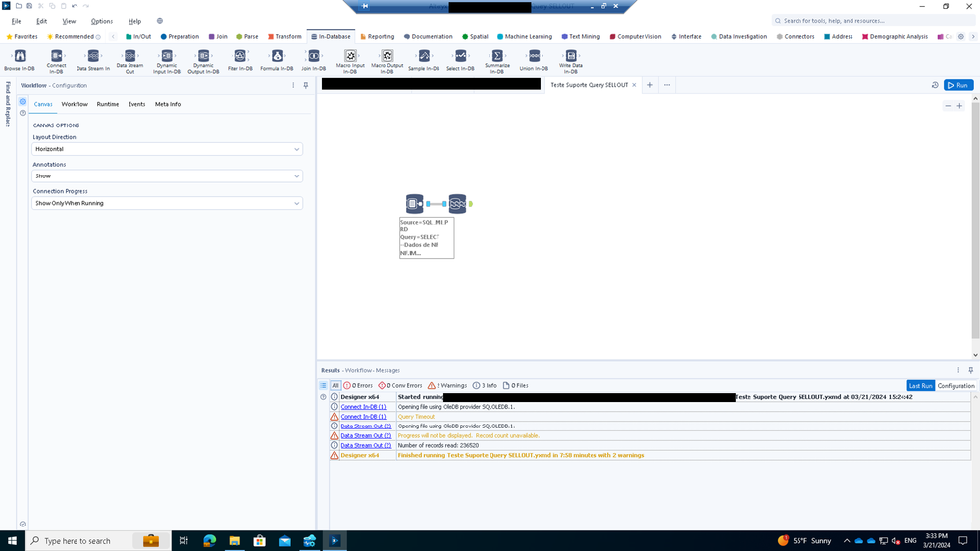The width and height of the screenshot is (980, 551).
Task: Choose the Dynamic Output In-DB tool
Action: click(x=204, y=61)
